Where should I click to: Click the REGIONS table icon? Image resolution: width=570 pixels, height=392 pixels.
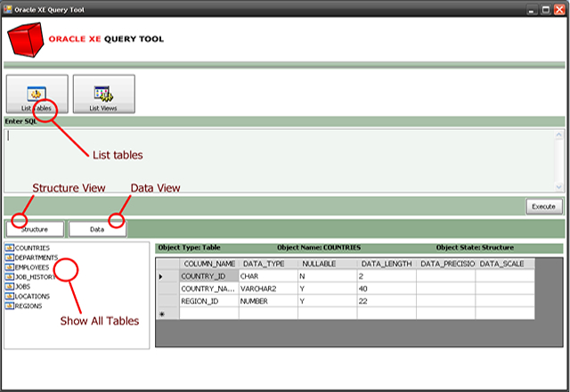coord(10,306)
